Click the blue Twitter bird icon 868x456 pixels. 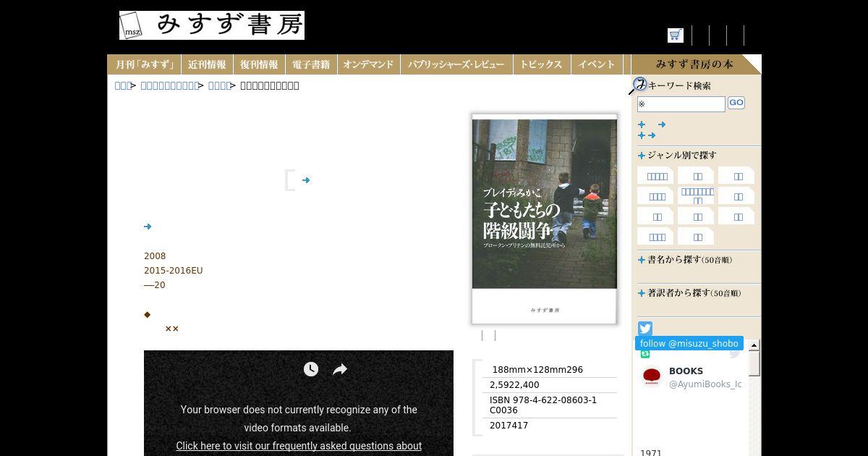click(x=645, y=329)
